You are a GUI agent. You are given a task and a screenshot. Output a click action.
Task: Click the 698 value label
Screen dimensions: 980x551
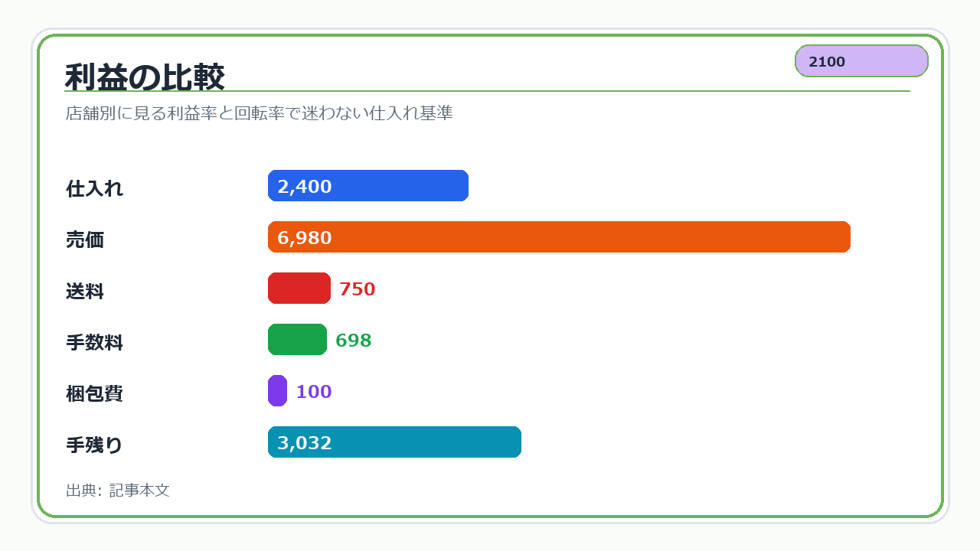pyautogui.click(x=354, y=341)
